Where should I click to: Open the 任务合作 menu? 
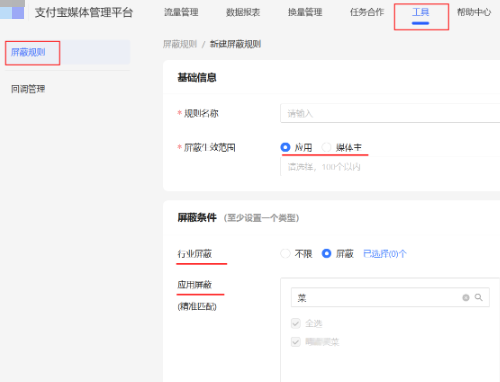coord(367,13)
